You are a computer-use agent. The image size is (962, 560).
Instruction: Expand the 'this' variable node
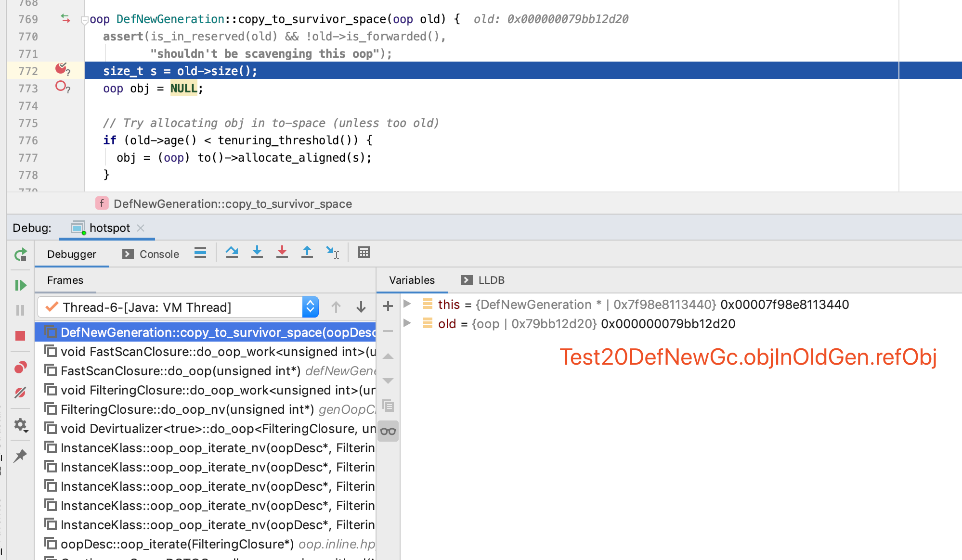coord(407,304)
